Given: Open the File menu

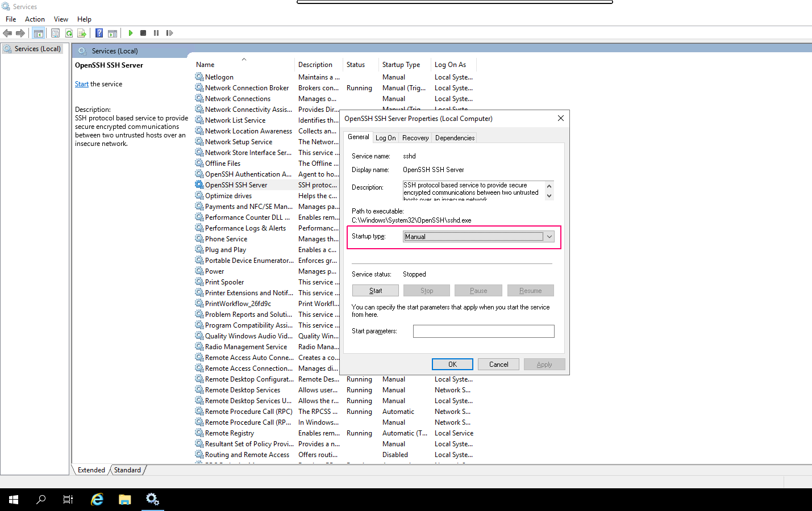Looking at the screenshot, I should click(11, 19).
